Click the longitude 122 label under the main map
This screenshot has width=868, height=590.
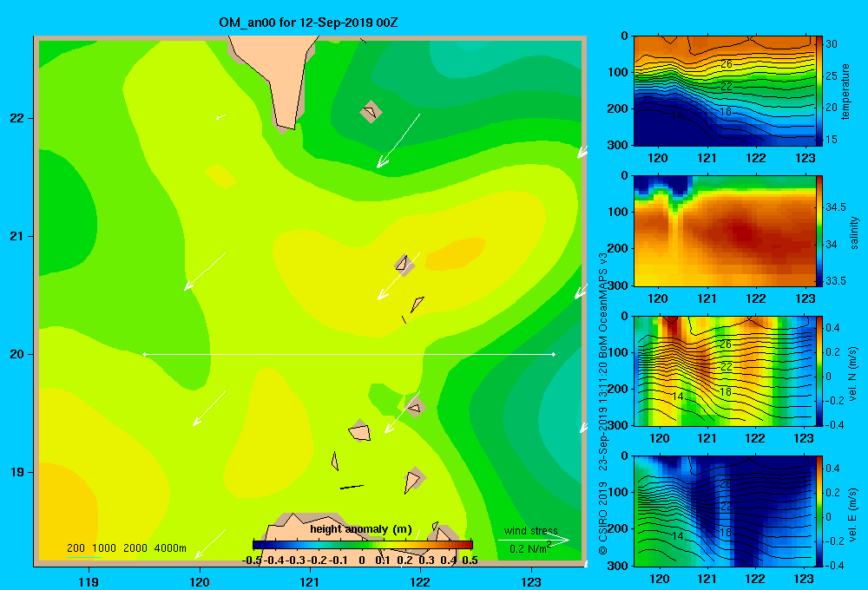coord(420,581)
